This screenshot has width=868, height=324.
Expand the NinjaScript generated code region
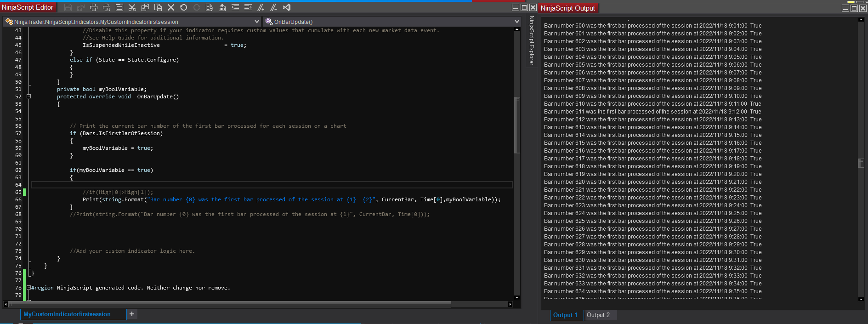click(28, 288)
